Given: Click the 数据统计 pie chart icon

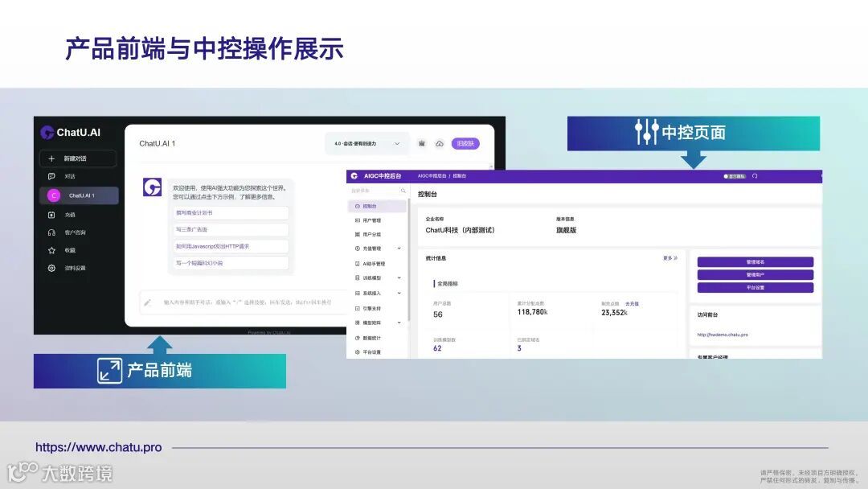Looking at the screenshot, I should [358, 338].
